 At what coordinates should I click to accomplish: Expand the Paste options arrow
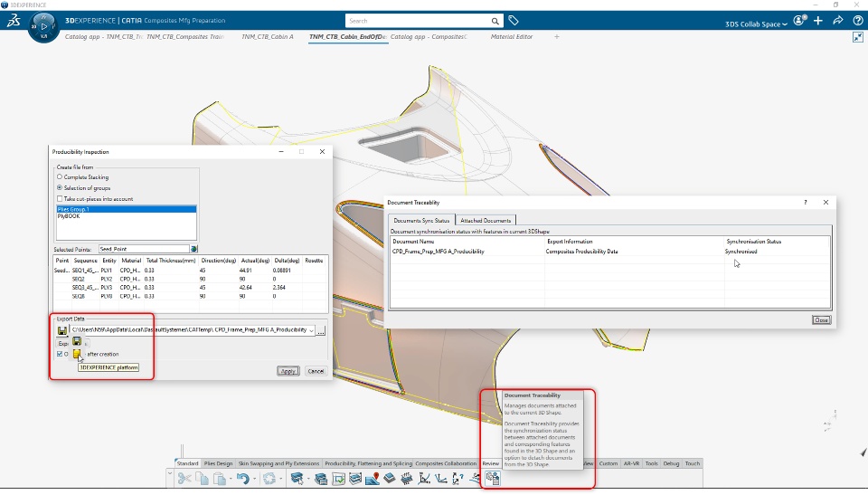tap(231, 479)
